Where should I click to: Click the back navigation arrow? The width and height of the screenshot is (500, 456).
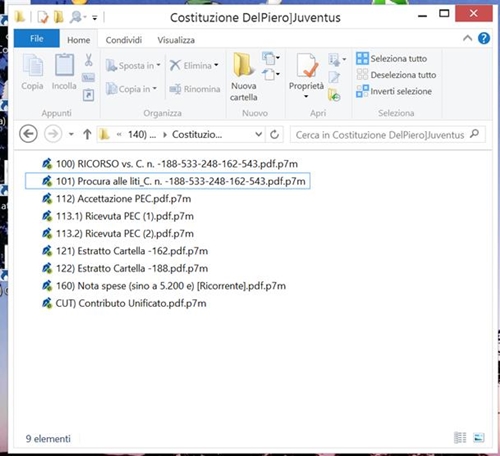tap(28, 134)
